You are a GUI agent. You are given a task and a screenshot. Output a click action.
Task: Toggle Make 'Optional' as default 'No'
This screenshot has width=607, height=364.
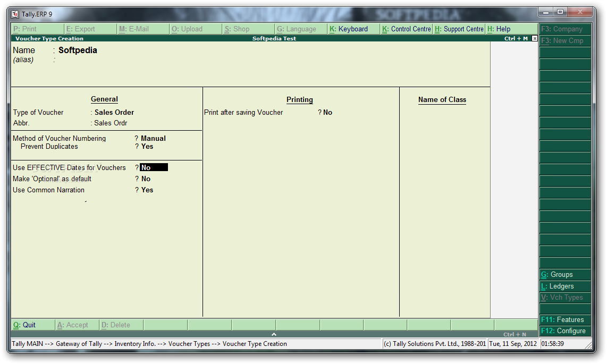[x=146, y=179]
